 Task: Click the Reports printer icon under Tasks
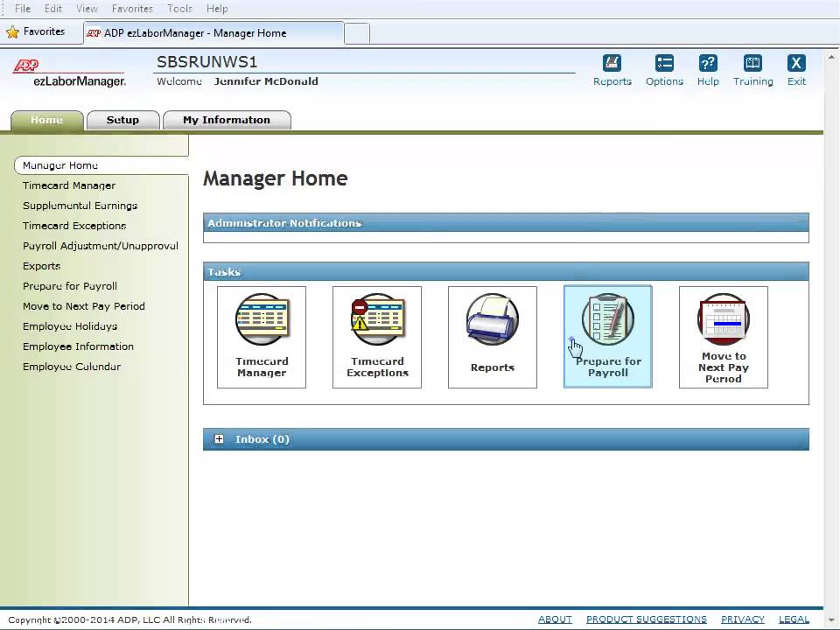[492, 319]
